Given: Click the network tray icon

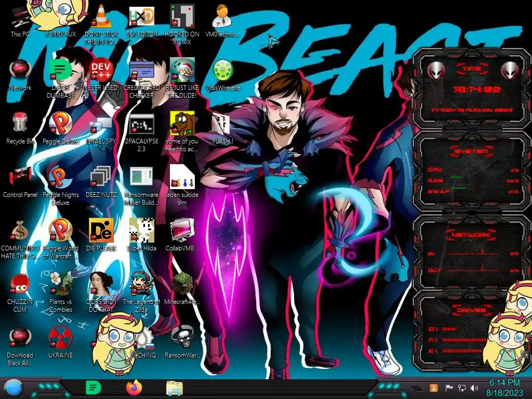Looking at the screenshot, I should tap(462, 388).
